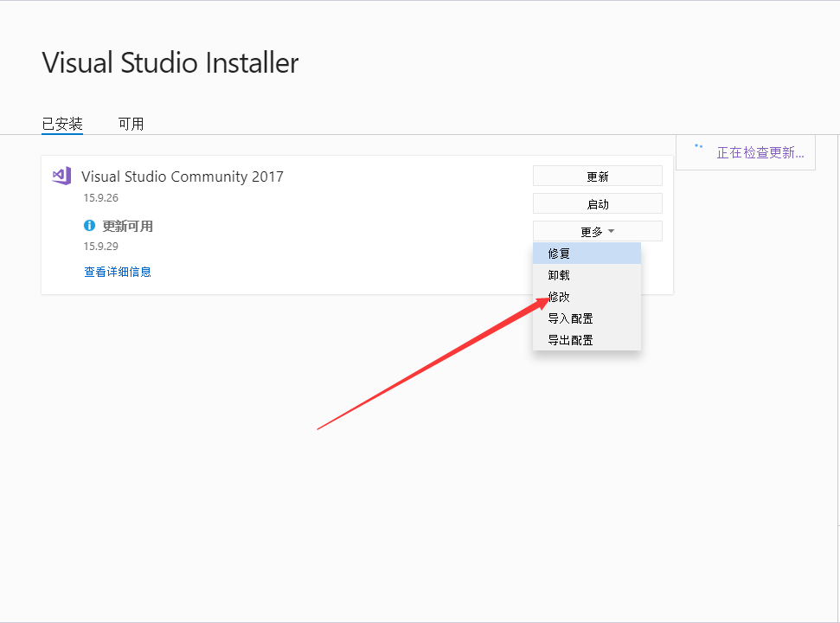Click the 更新 button
The width and height of the screenshot is (840, 623).
click(597, 177)
